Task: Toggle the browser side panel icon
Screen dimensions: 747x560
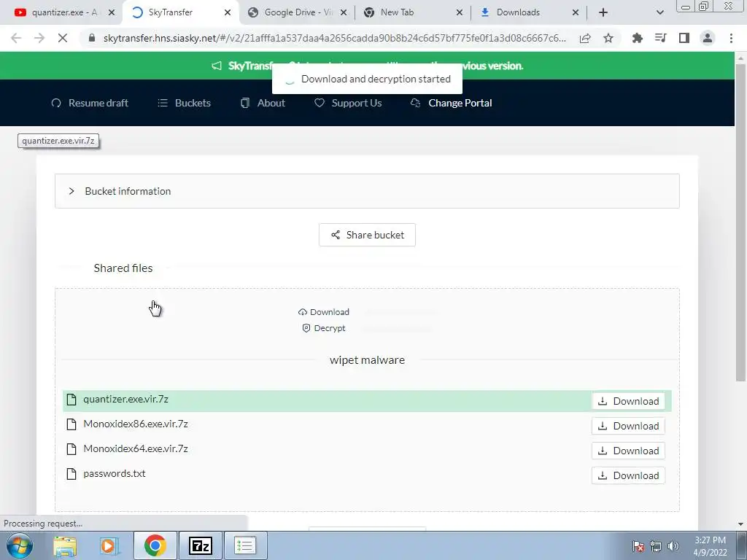Action: 684,38
